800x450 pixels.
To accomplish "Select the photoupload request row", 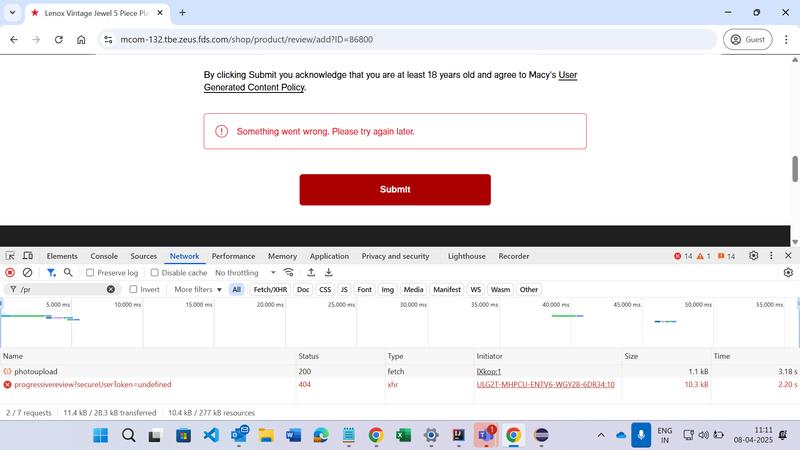I will click(x=400, y=371).
